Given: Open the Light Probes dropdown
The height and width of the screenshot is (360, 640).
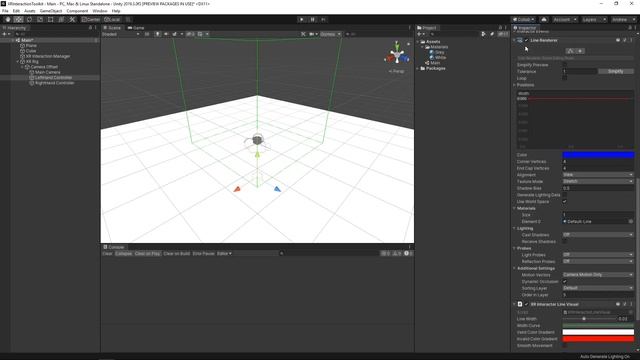Looking at the screenshot, I should point(598,255).
